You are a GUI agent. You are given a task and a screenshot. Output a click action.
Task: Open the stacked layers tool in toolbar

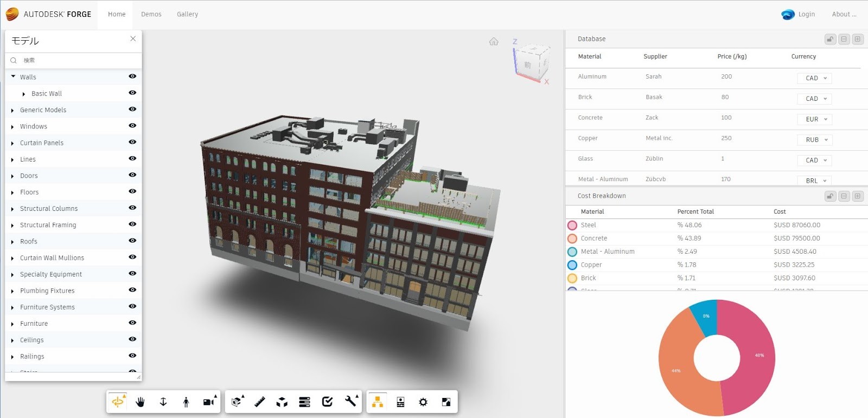click(305, 402)
